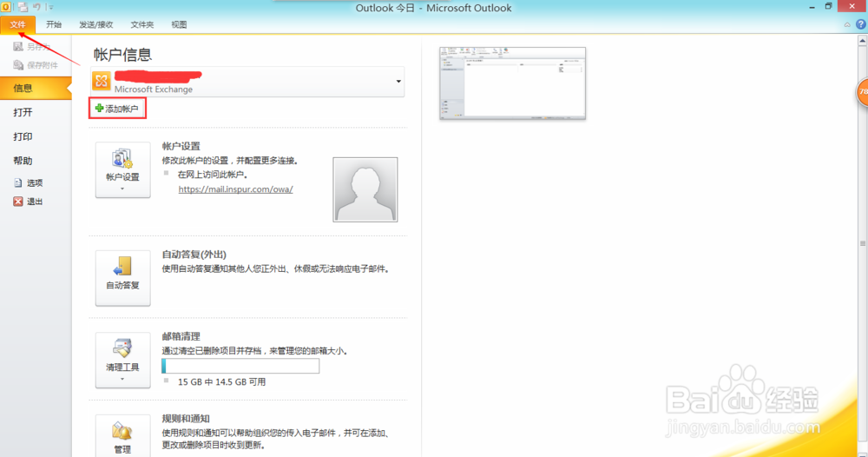This screenshot has height=457, width=868.
Task: Click the scrollbar up arrow
Action: tap(863, 41)
